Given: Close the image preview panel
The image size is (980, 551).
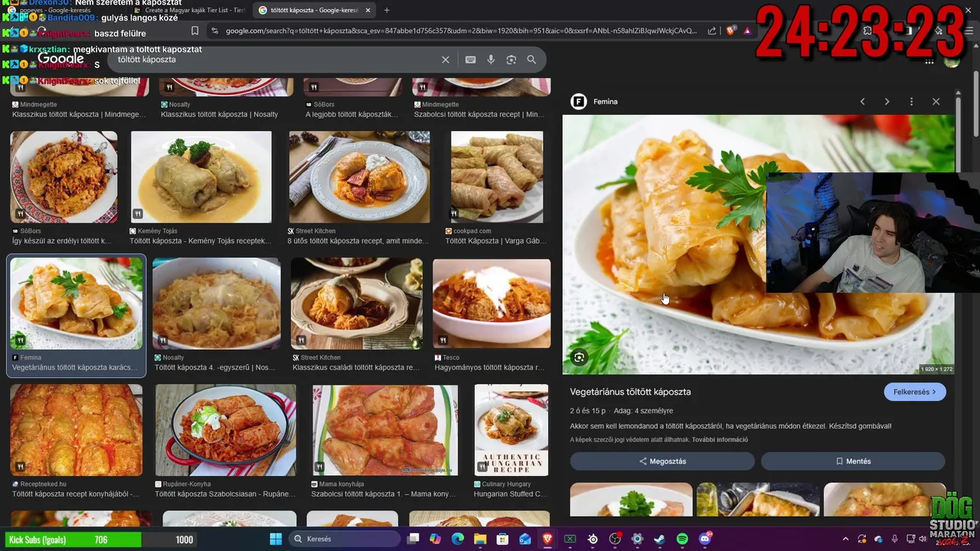Looking at the screenshot, I should (x=936, y=101).
